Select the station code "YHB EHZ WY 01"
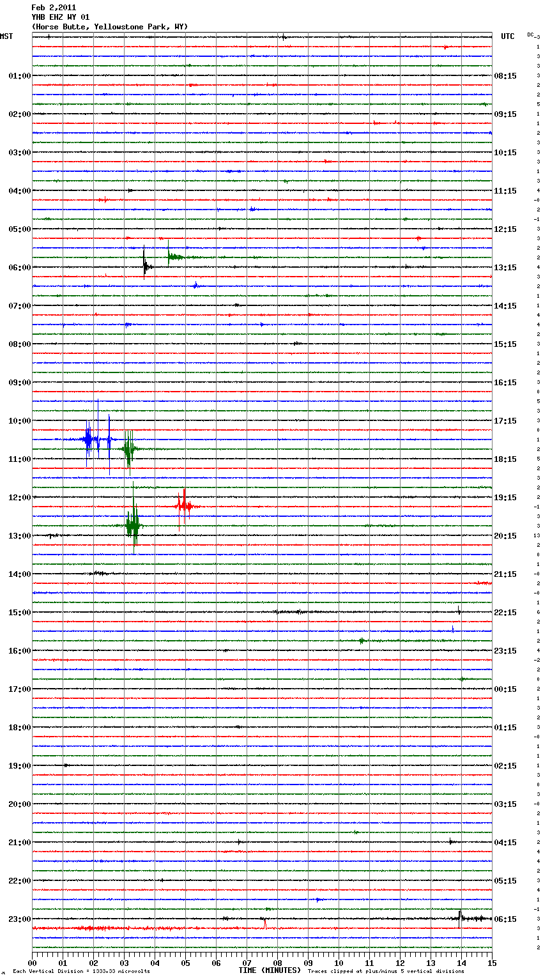543x980 pixels. 61,17
